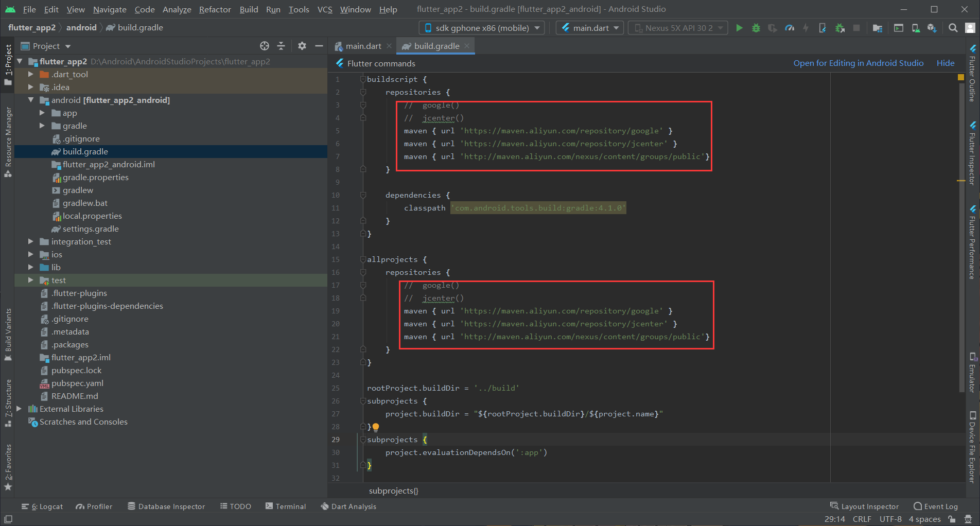Click the android breadcrumb in navigation bar
The width and height of the screenshot is (980, 526).
(x=81, y=28)
